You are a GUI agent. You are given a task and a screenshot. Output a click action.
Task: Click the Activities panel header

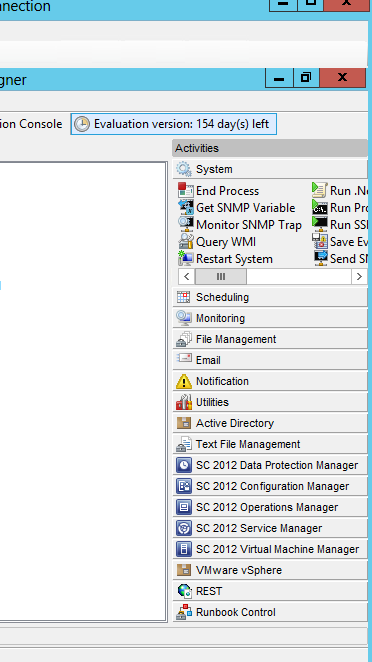coord(270,148)
